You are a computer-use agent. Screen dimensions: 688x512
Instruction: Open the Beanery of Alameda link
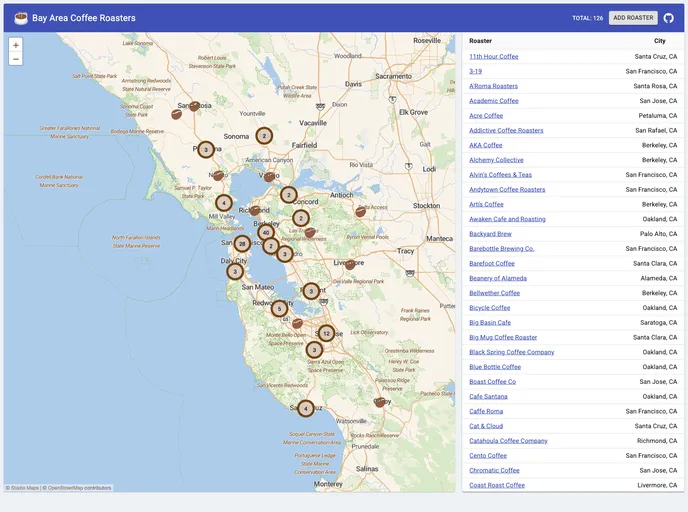(x=498, y=278)
